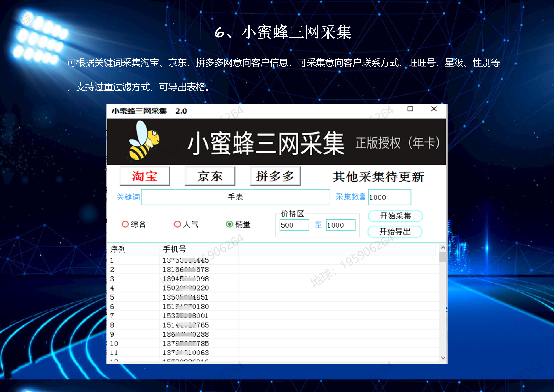Click the maximum price field showing 1000
The image size is (554, 392).
pos(340,225)
